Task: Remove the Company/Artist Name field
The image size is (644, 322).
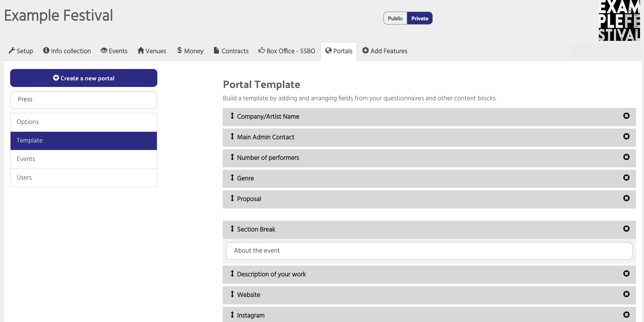Action: [626, 116]
